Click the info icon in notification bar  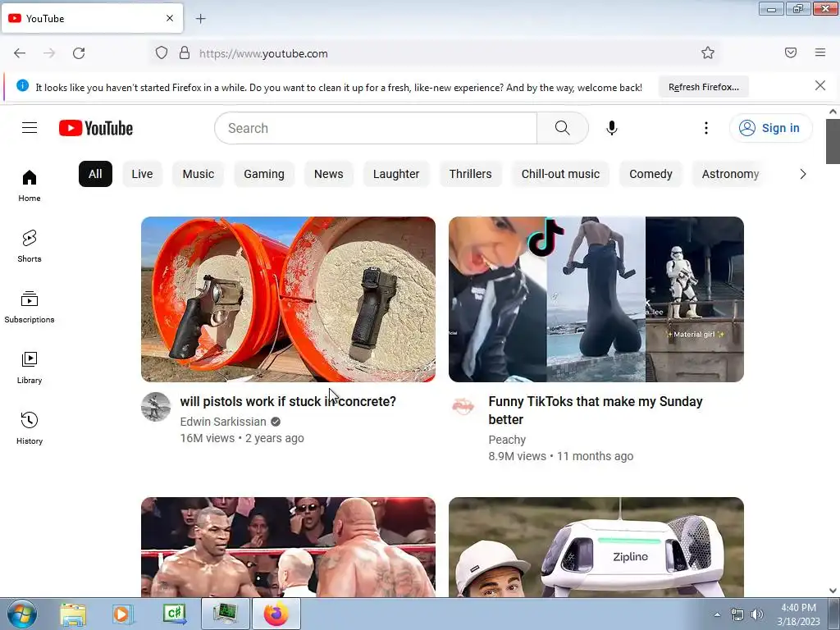(x=22, y=85)
